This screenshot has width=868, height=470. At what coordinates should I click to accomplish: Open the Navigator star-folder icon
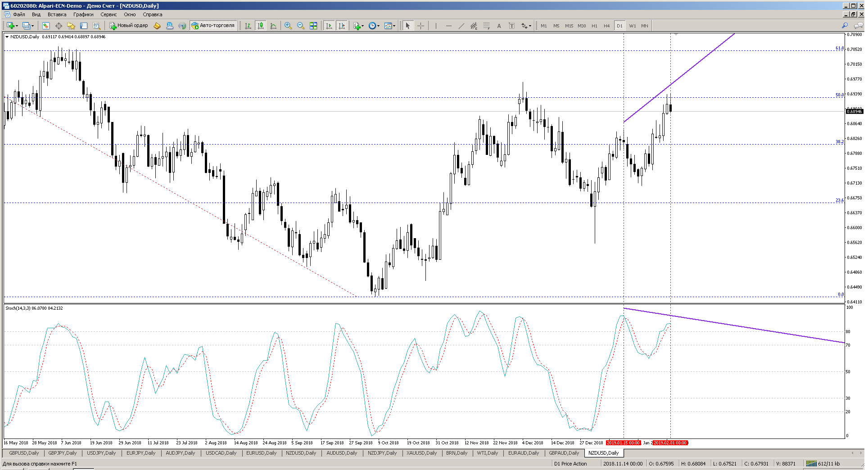point(71,26)
